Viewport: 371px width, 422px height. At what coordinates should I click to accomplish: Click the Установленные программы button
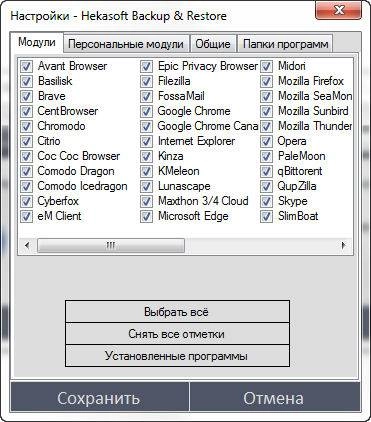coord(177,356)
